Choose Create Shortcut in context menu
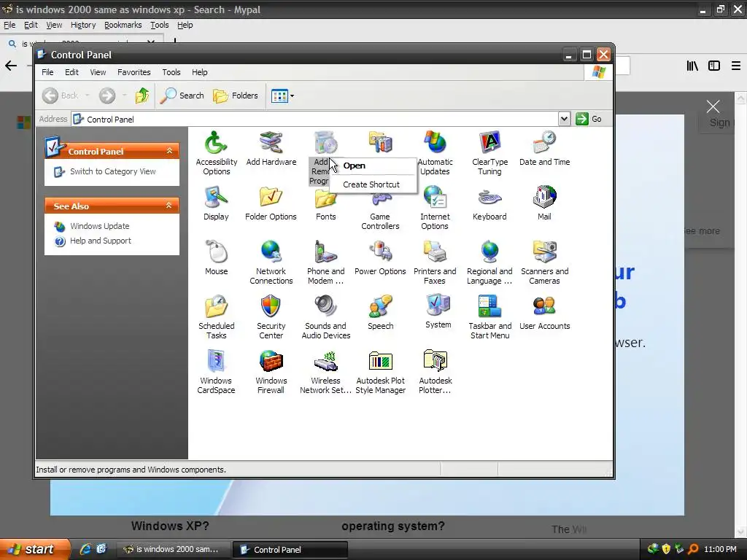 373,184
